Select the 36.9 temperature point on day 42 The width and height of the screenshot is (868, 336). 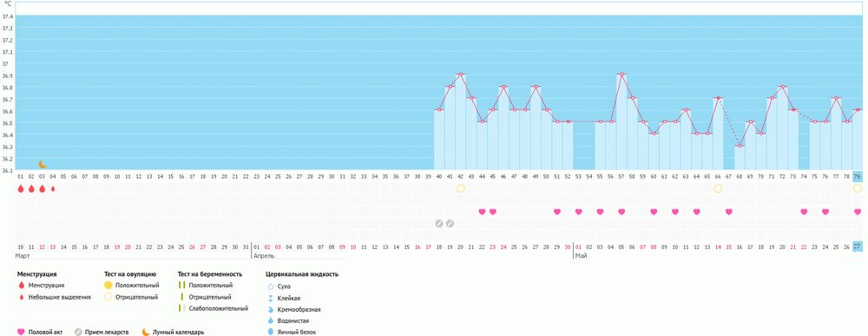pos(461,74)
